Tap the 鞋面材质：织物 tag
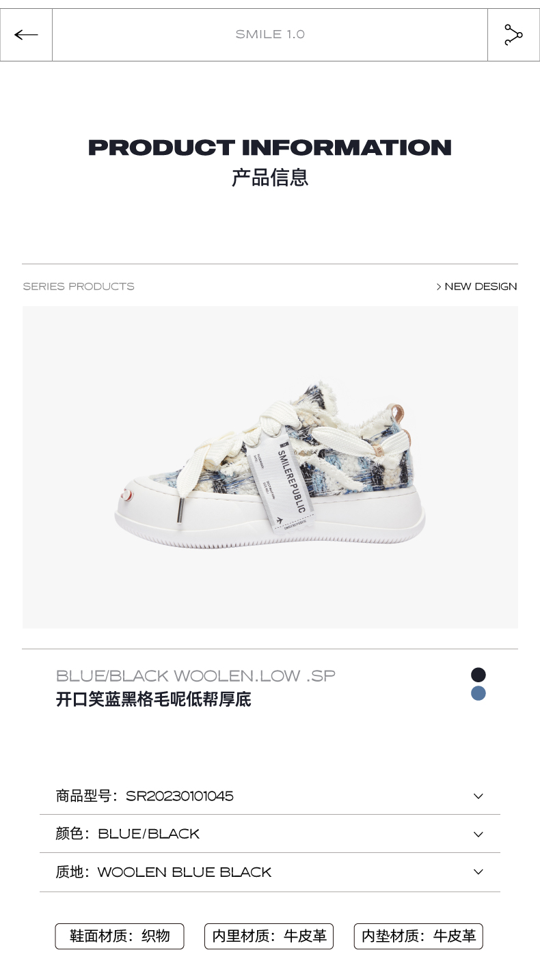The height and width of the screenshot is (980, 540). click(x=120, y=936)
